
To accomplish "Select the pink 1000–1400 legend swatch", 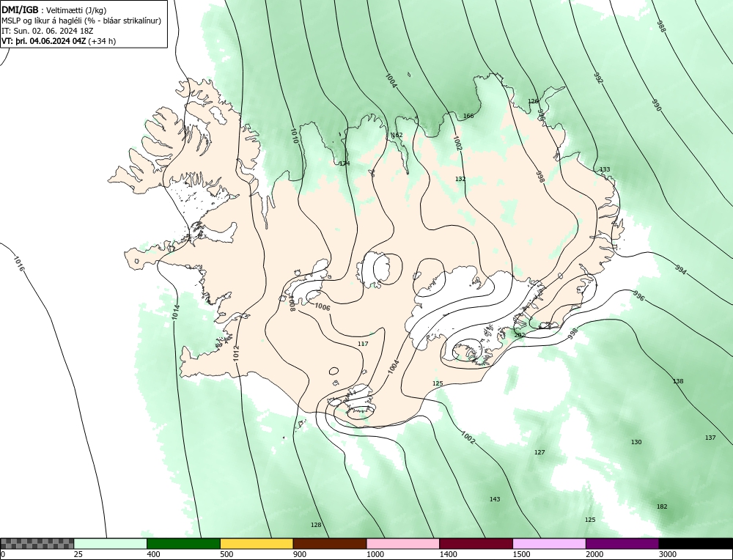I will (x=403, y=543).
